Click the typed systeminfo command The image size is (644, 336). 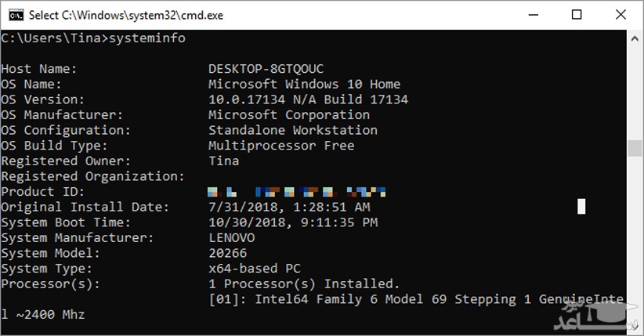[x=147, y=38]
